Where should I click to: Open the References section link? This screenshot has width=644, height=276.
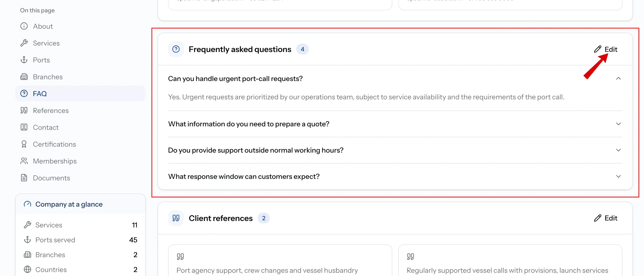point(80,110)
